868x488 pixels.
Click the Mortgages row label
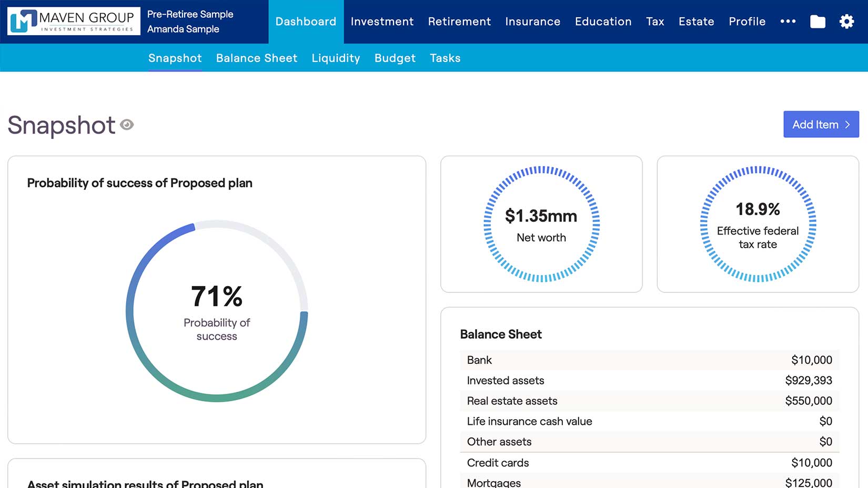tap(494, 483)
